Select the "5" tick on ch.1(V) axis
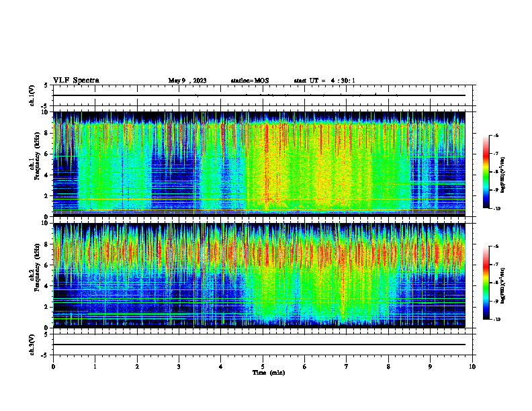This screenshot has width=532, height=411. pyautogui.click(x=46, y=85)
